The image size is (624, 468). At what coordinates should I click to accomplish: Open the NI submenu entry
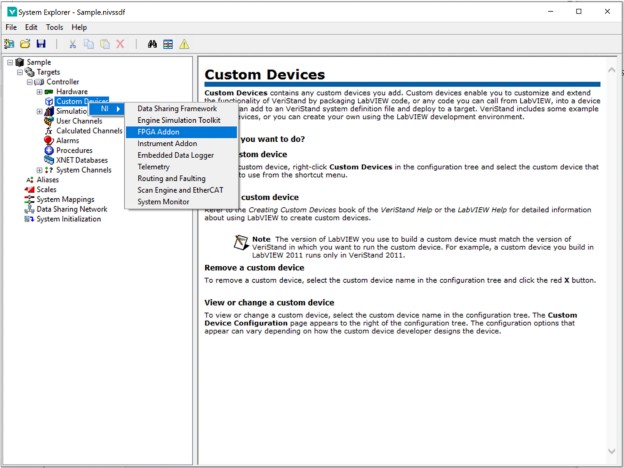(107, 109)
